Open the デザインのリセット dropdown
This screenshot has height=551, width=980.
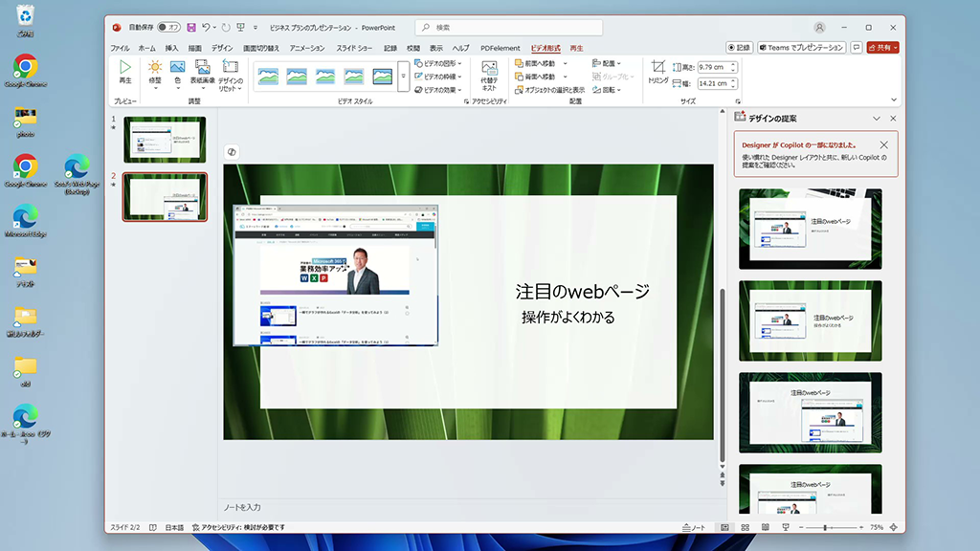pyautogui.click(x=230, y=75)
